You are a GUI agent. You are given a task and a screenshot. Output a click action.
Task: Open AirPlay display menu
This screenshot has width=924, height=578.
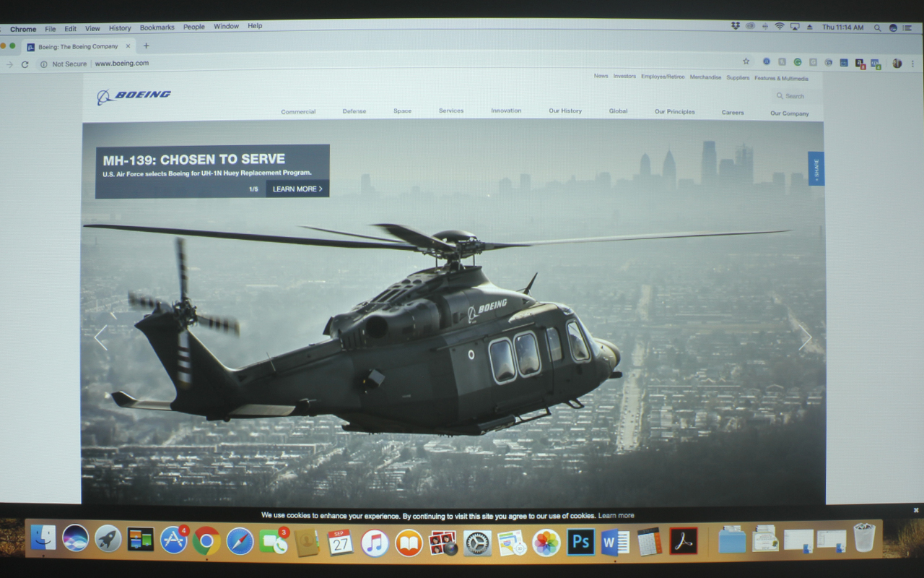tap(795, 27)
